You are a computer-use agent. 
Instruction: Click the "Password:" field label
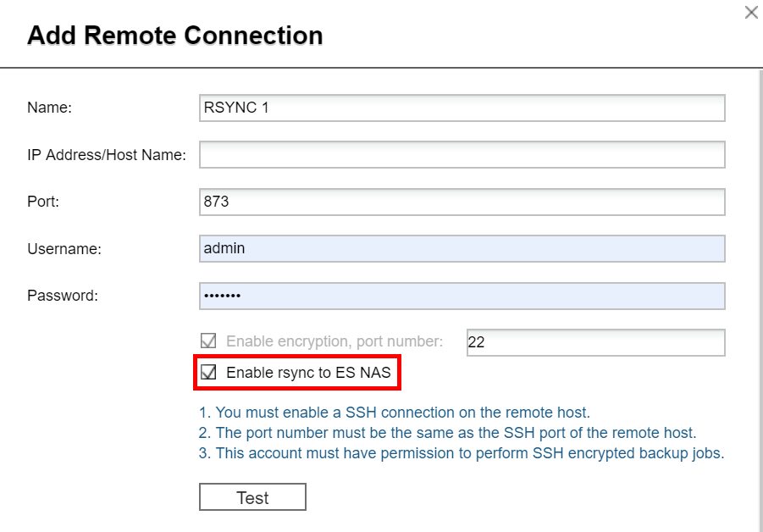63,296
